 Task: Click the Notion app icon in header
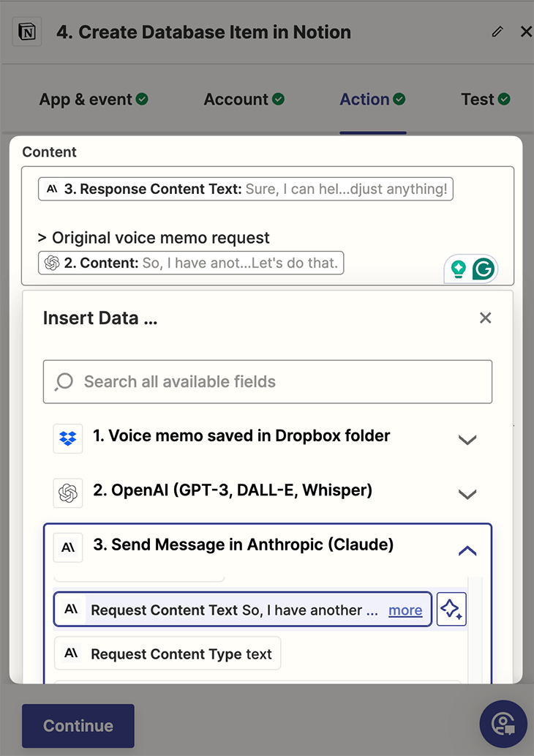coord(27,31)
